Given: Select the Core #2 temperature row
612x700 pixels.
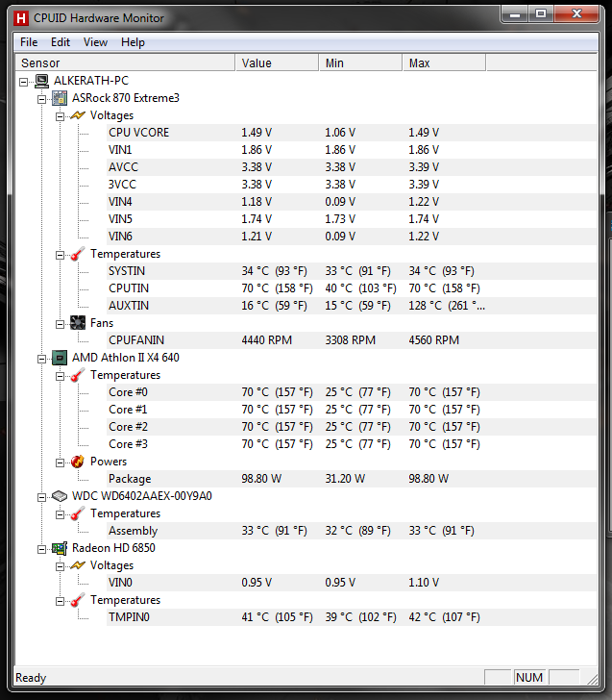Looking at the screenshot, I should [352, 427].
